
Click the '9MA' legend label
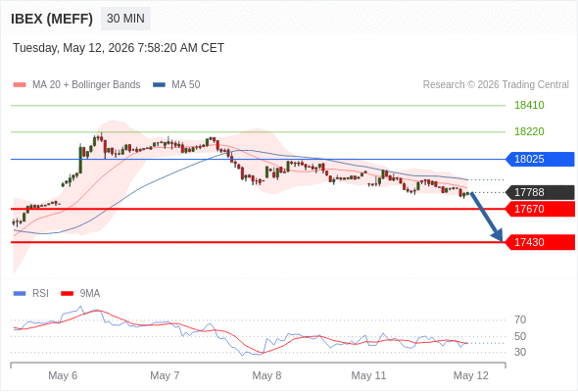(x=90, y=294)
